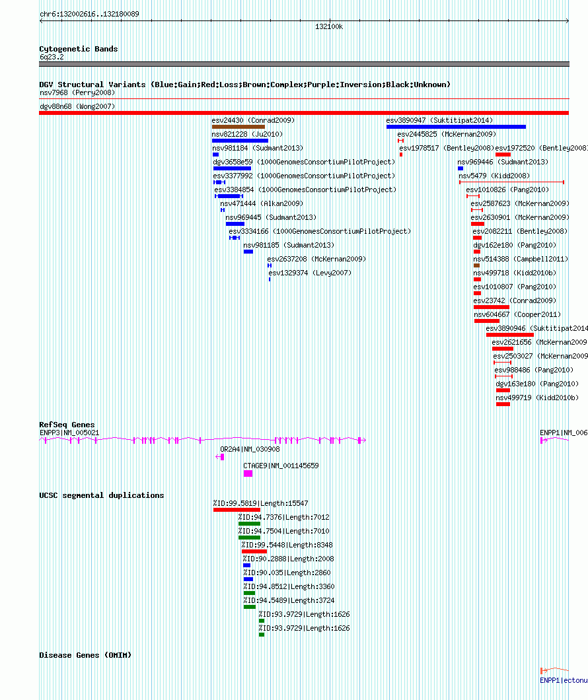
Task: Click the esv3890947 (Suktitipat2014) blue bar
Action: [456, 127]
